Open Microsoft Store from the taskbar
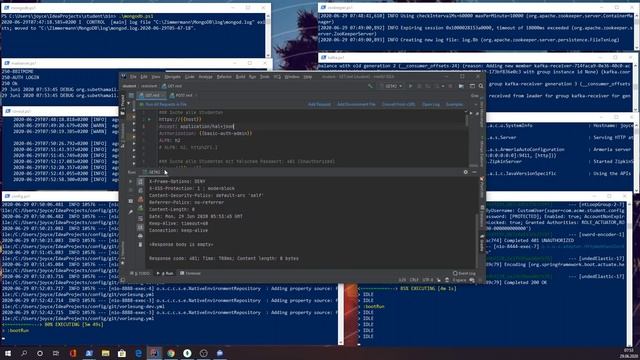The image size is (640, 360). 122,353
